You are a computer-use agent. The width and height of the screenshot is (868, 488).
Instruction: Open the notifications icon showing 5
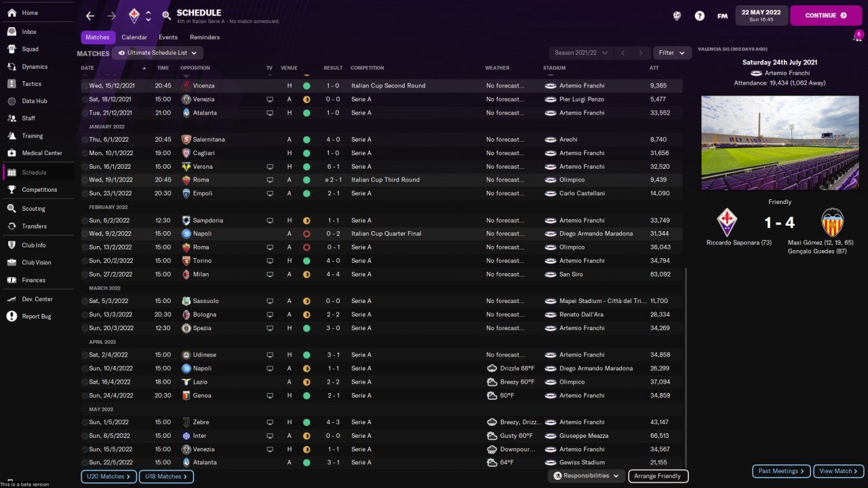point(858,37)
